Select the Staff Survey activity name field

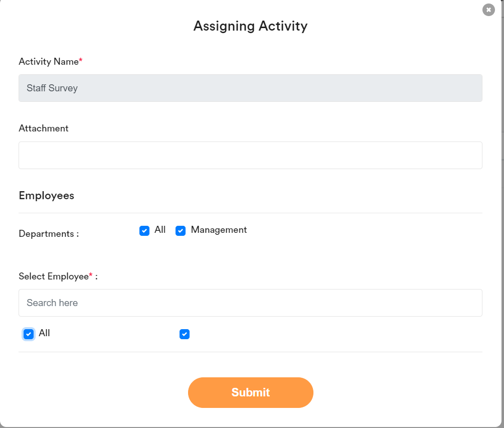click(x=251, y=88)
